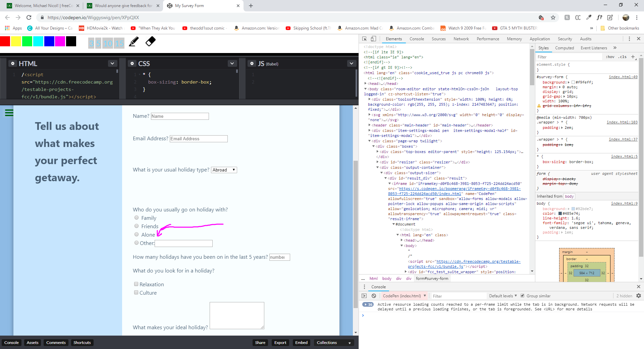Open the Chrome three-dot menu
Viewport: 644px width, 349px height.
[x=637, y=17]
